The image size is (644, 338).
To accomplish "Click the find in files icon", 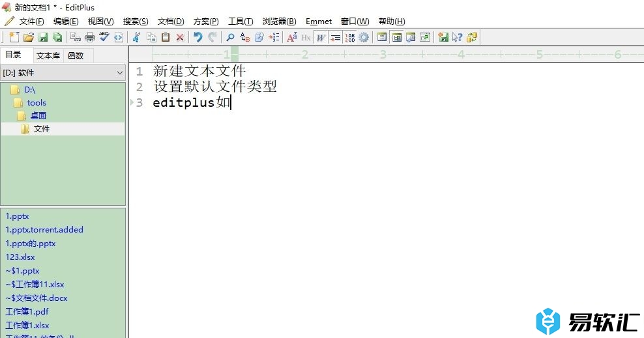I will [259, 37].
